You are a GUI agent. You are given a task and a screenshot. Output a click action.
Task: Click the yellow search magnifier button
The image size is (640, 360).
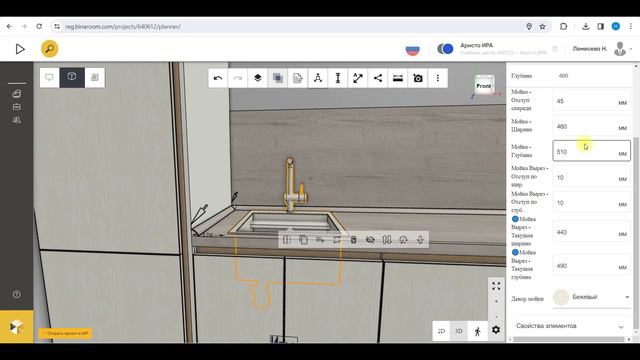49,49
